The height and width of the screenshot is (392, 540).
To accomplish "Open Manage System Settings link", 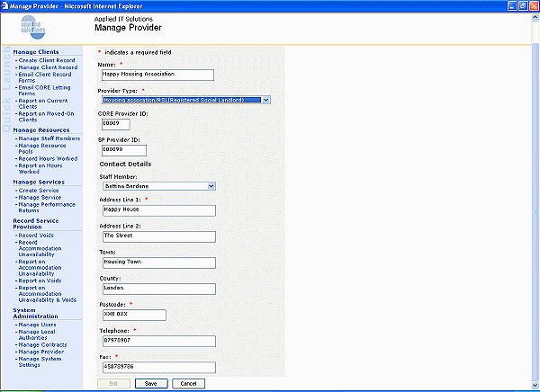I will (40, 361).
